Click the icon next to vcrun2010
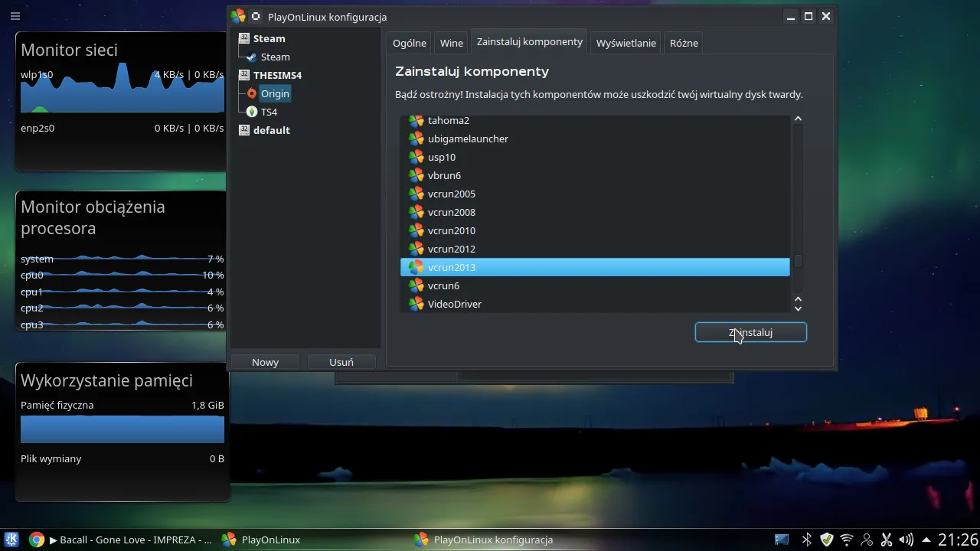980x551 pixels. (x=416, y=230)
